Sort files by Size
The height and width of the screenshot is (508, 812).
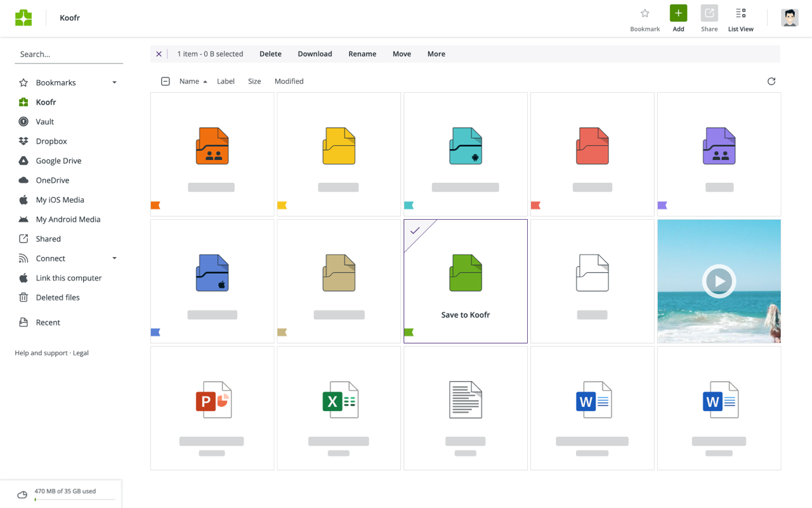point(254,81)
